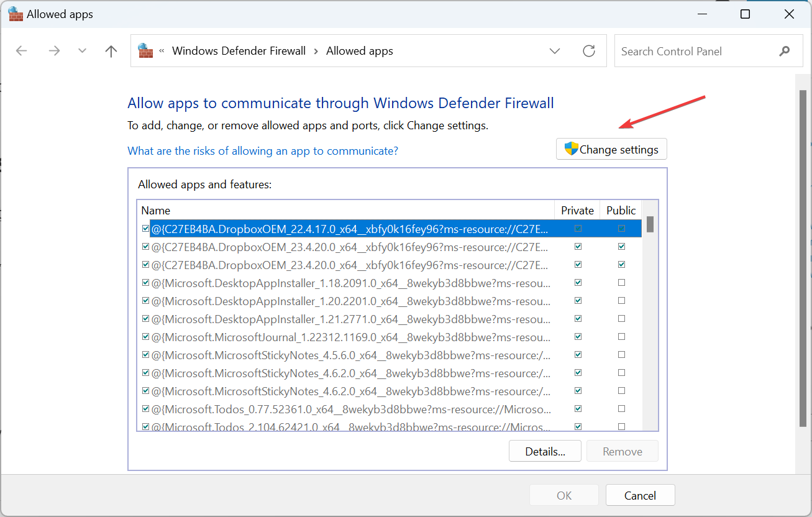Toggle Private checkbox for Microsoft Journal
This screenshot has width=812, height=517.
(x=578, y=337)
